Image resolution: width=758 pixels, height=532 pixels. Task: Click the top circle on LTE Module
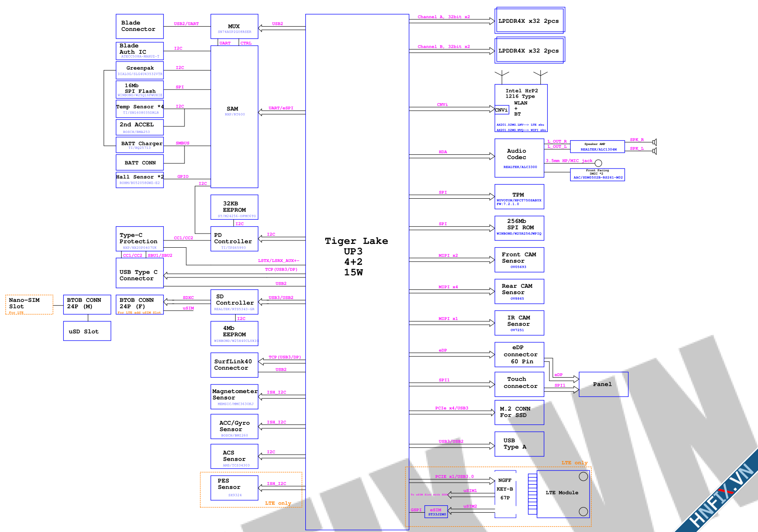(583, 477)
